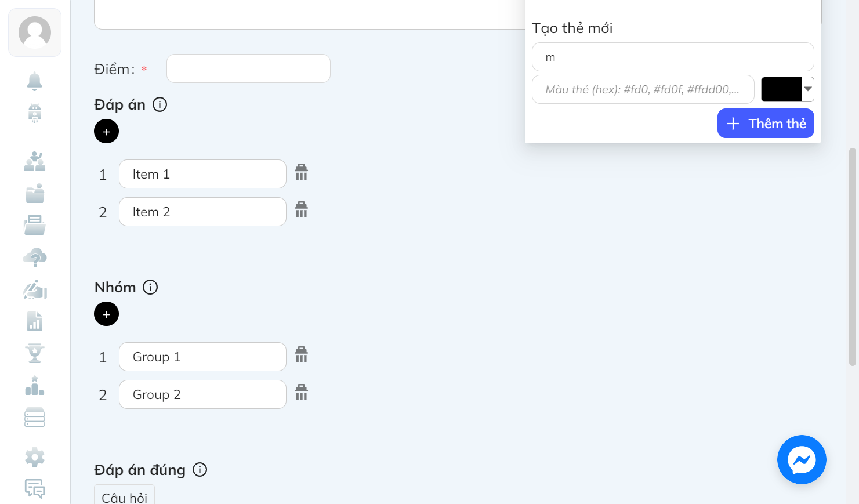Screen dimensions: 859x504
Task: Delete Item 1 with trash icon
Action: pyautogui.click(x=301, y=172)
